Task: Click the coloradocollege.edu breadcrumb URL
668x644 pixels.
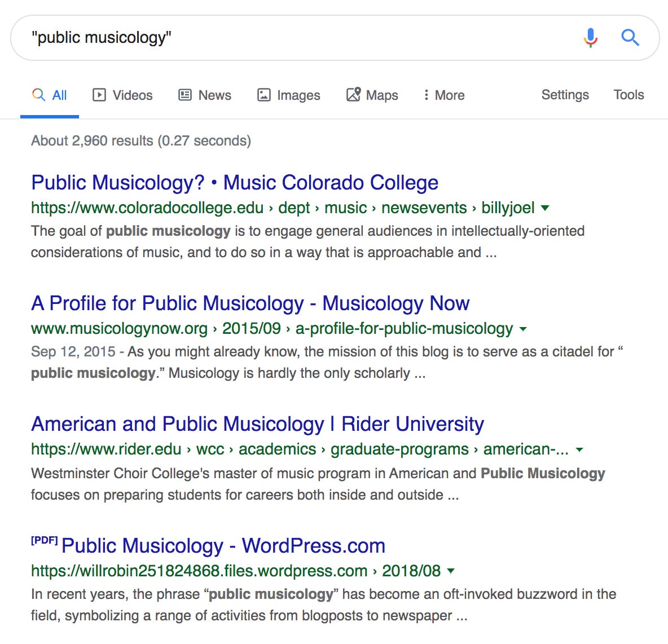Action: pyautogui.click(x=283, y=208)
